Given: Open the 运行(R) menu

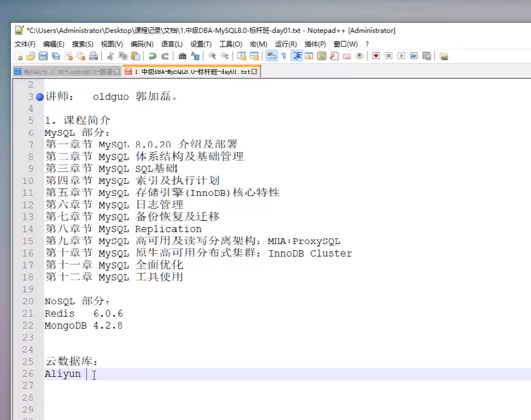Looking at the screenshot, I should 286,44.
